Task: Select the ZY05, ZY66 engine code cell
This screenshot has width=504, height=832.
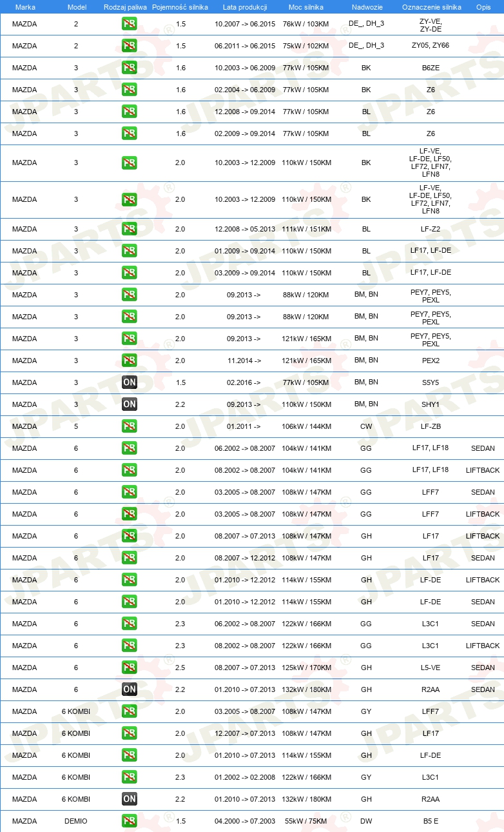Action: tap(431, 46)
